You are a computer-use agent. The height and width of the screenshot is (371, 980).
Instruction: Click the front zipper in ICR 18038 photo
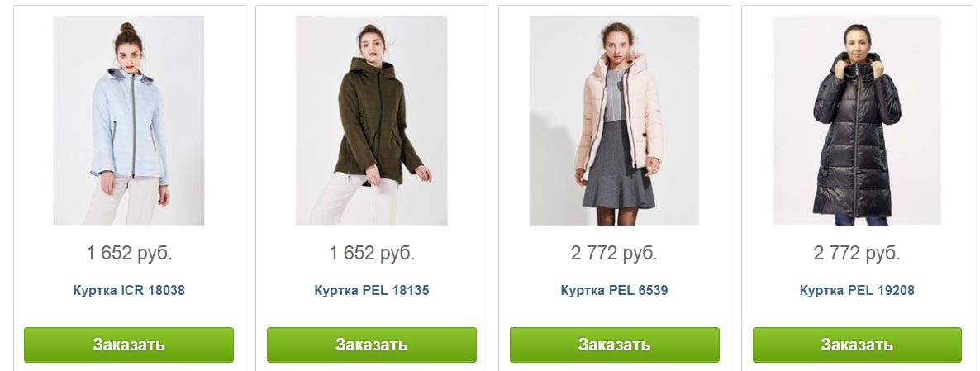pyautogui.click(x=133, y=125)
